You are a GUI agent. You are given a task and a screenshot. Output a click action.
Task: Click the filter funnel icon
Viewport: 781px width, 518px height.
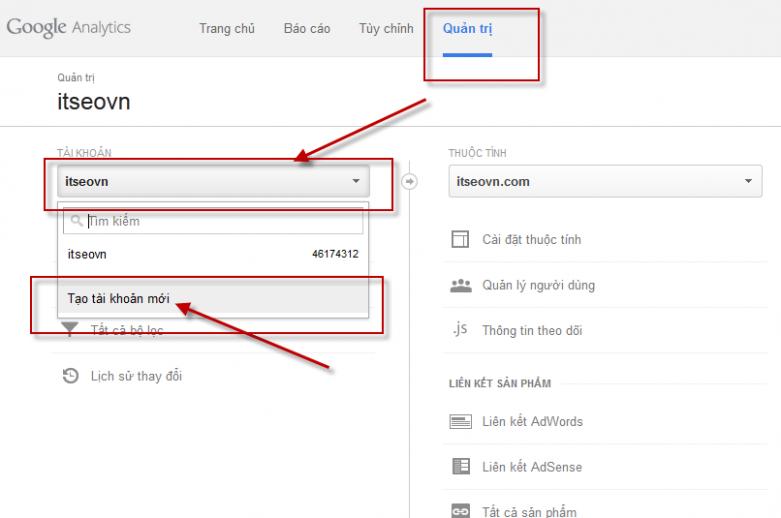tap(70, 329)
